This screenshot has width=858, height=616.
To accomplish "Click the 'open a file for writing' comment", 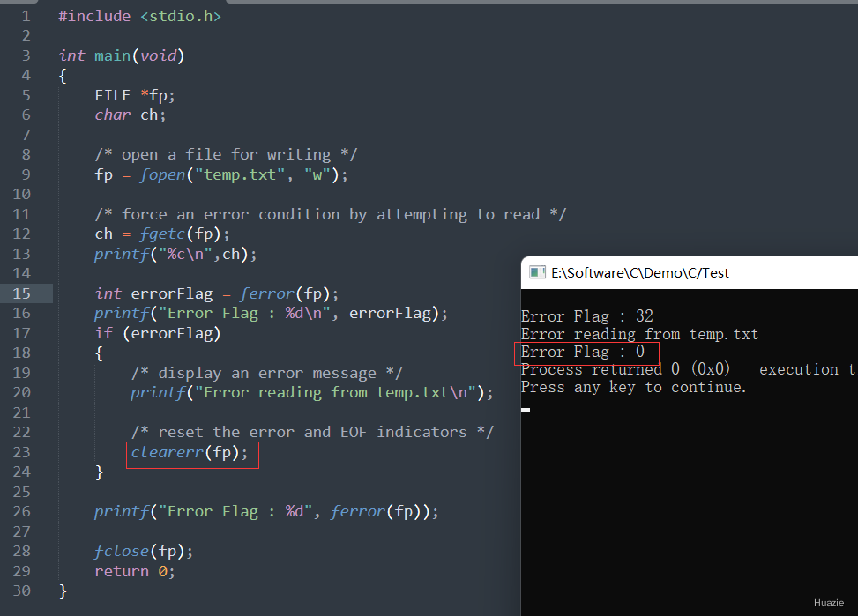I will pos(226,155).
